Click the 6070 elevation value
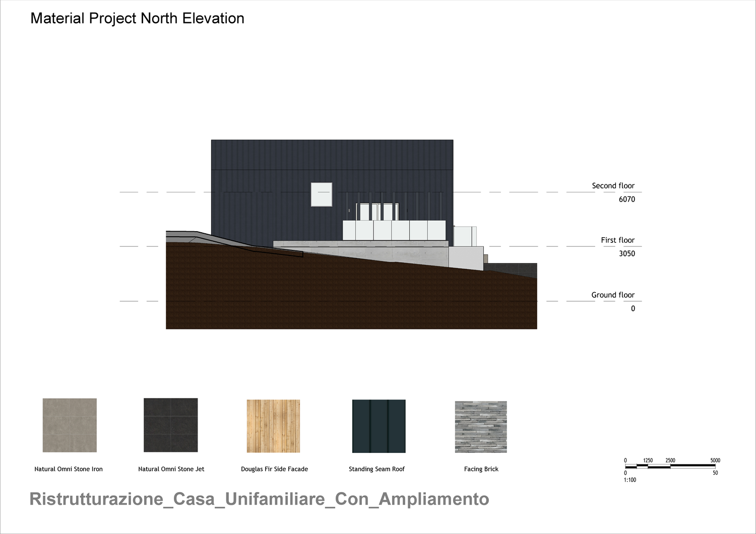The height and width of the screenshot is (534, 756). [x=626, y=199]
